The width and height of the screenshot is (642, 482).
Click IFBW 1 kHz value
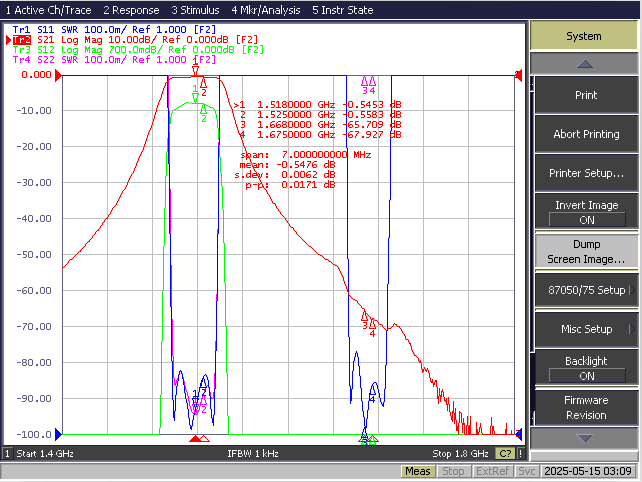coord(253,454)
